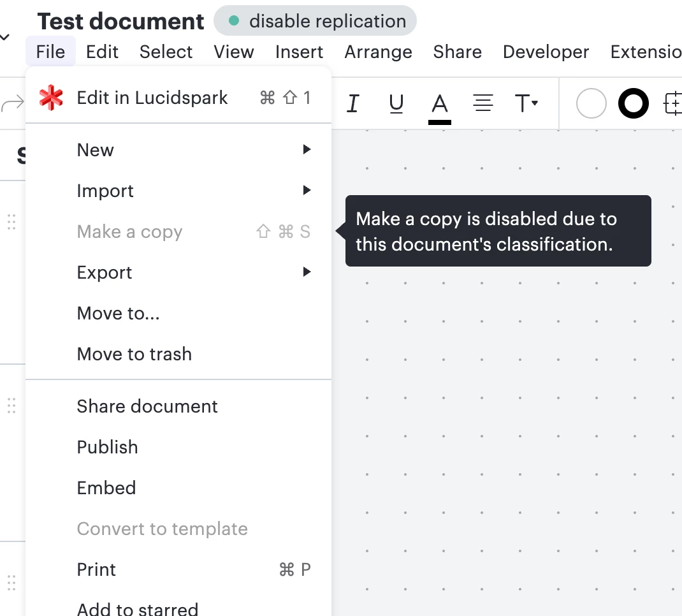Click the middle drag handle dots on left panel
The height and width of the screenshot is (616, 682).
click(11, 406)
